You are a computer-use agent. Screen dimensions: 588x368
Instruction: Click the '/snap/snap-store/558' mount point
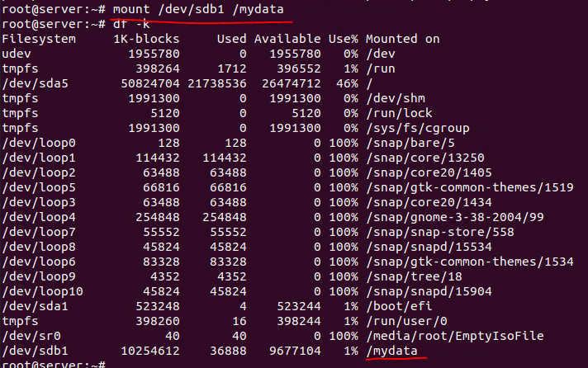439,232
